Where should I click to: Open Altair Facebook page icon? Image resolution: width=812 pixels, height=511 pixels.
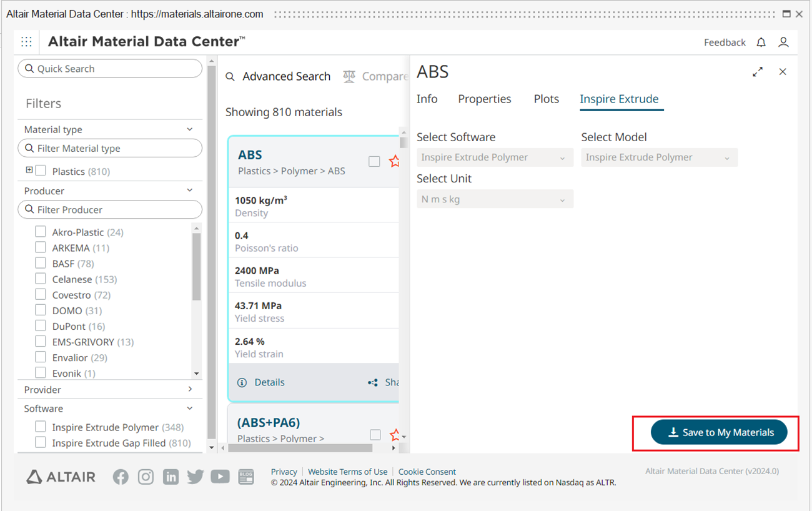coord(121,477)
